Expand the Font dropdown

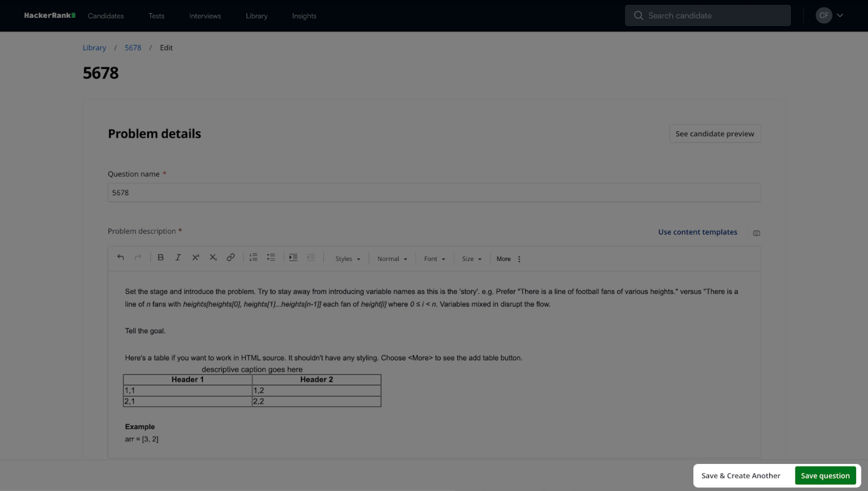click(x=434, y=259)
